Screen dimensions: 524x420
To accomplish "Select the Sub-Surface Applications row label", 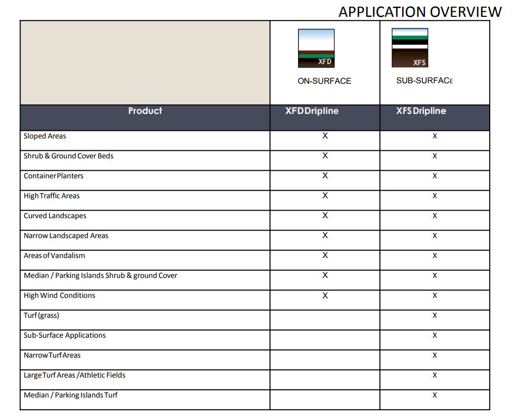I will [64, 336].
